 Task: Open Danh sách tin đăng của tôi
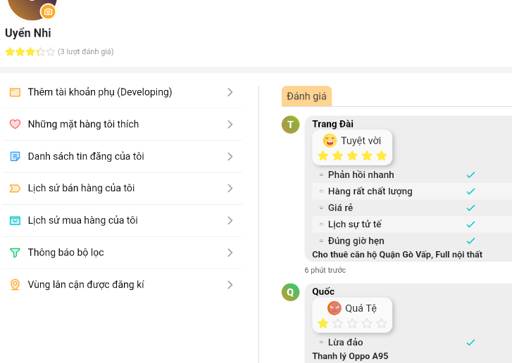122,156
